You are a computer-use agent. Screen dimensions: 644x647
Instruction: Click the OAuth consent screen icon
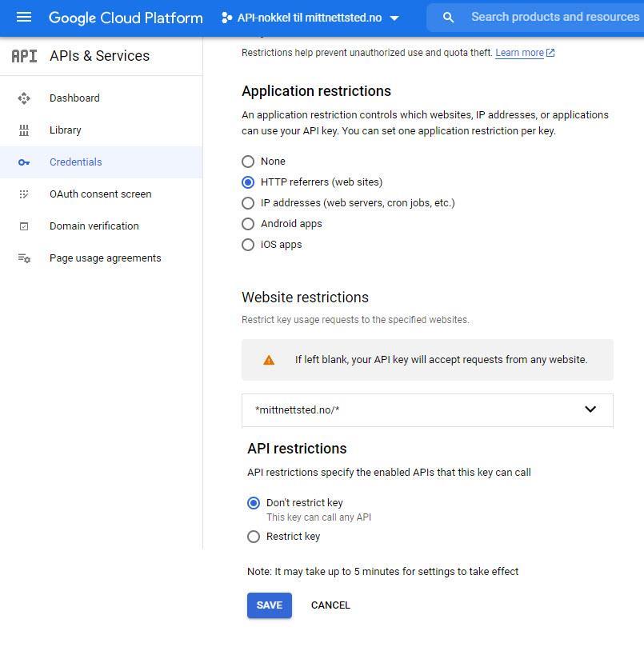click(24, 194)
